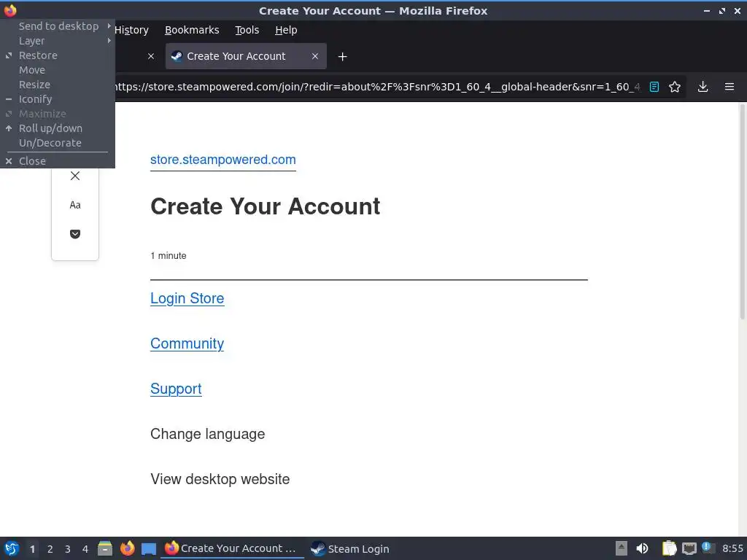Screen dimensions: 747x560
Task: Expand the Layer submenu
Action: tap(58, 41)
